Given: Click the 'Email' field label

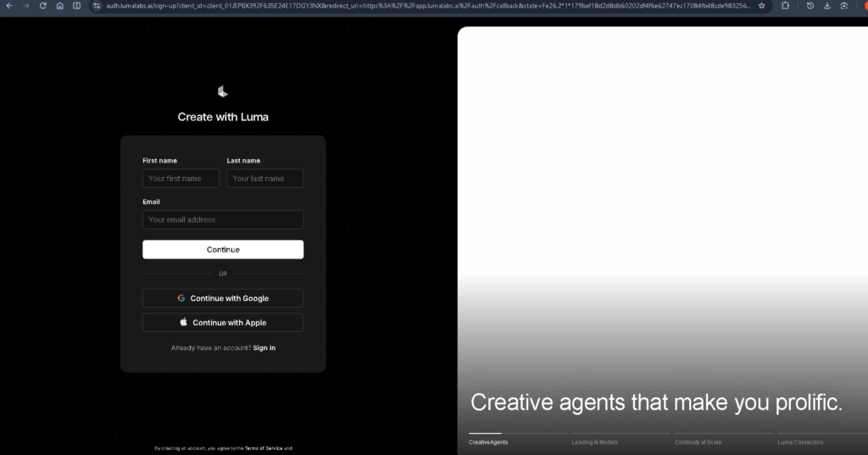Looking at the screenshot, I should [x=151, y=202].
